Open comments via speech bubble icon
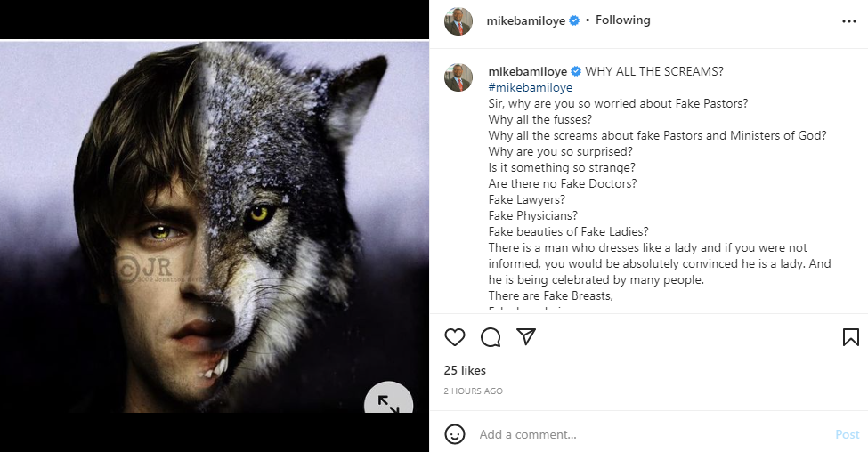The image size is (868, 452). (491, 337)
